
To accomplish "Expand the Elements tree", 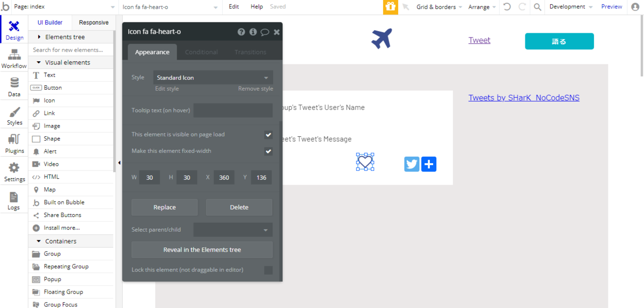I will 71,37.
